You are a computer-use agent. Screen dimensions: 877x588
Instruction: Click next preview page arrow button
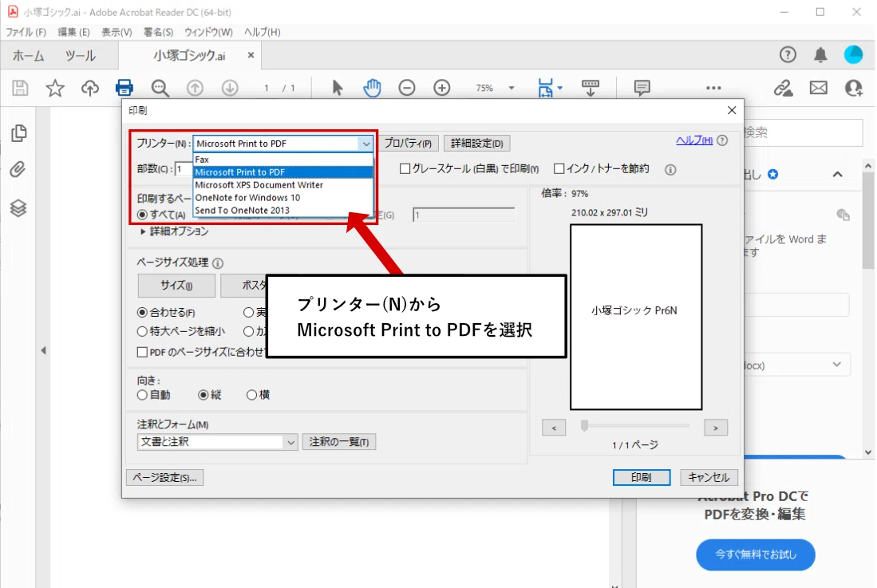point(715,428)
